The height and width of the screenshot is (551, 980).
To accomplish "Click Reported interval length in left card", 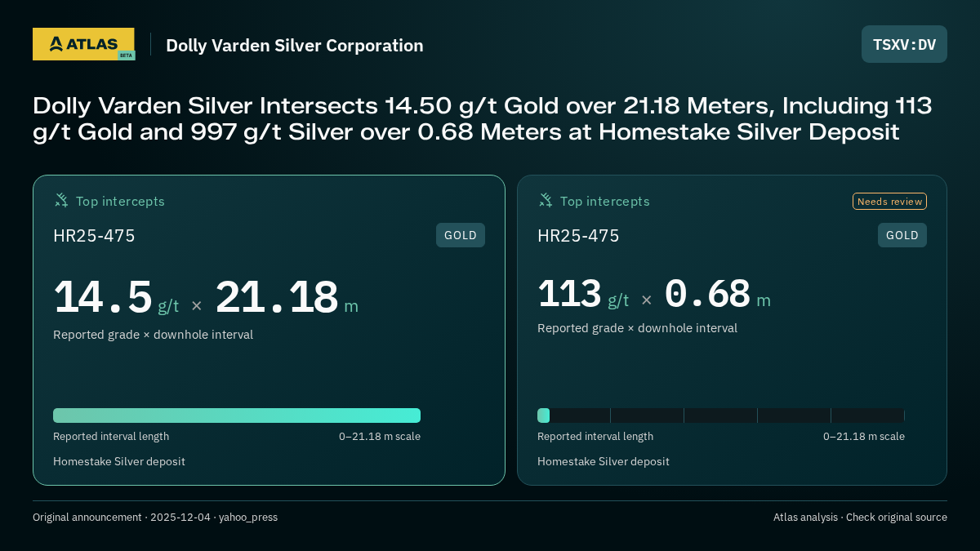I will [x=111, y=436].
